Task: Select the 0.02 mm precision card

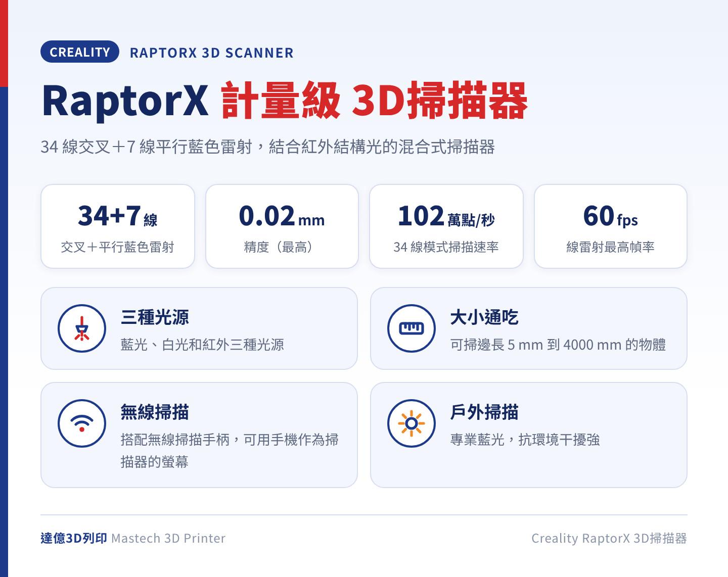Action: 282,226
